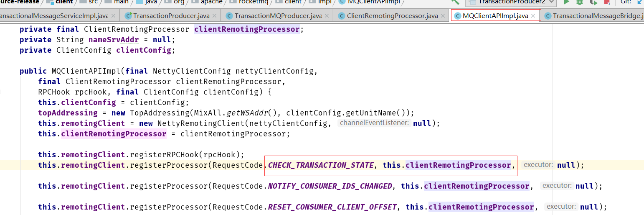Click the impl package breadcrumb
This screenshot has height=215, width=644.
tap(320, 2)
